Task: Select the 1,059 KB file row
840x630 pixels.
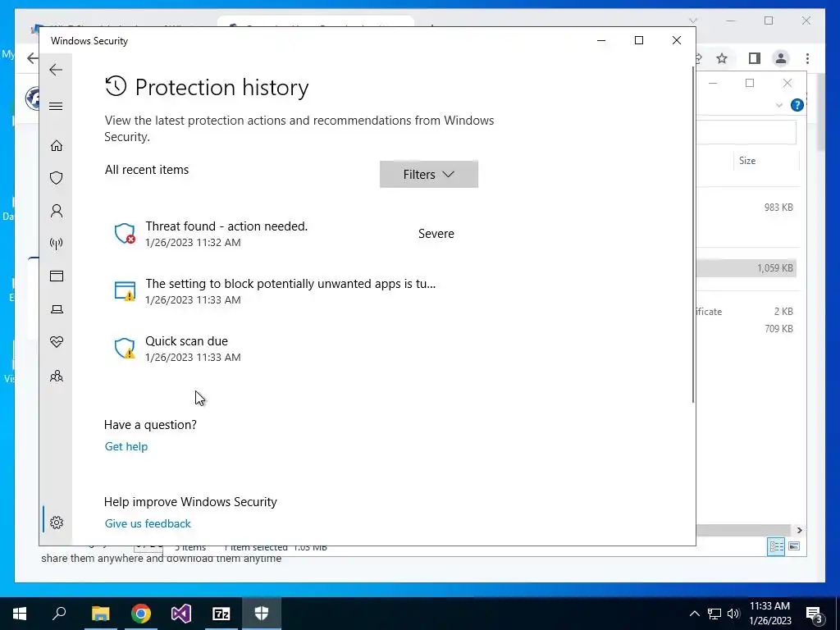Action: 746,268
